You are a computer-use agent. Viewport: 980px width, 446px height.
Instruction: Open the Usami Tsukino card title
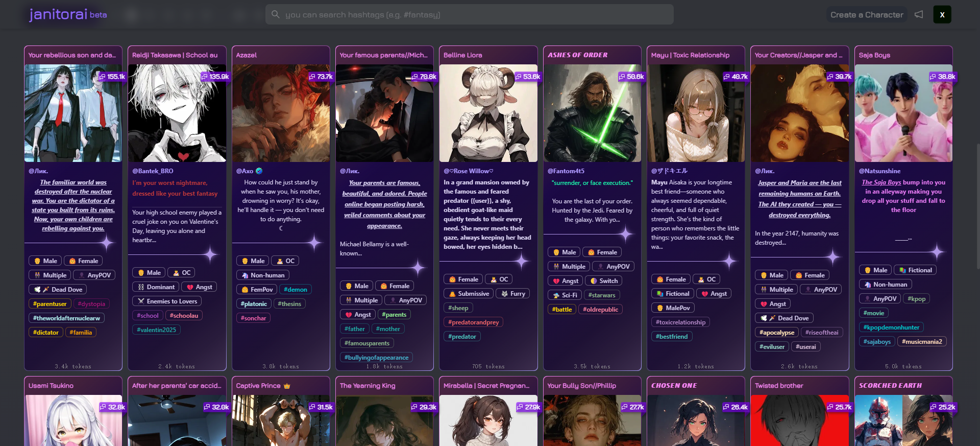[x=51, y=386]
